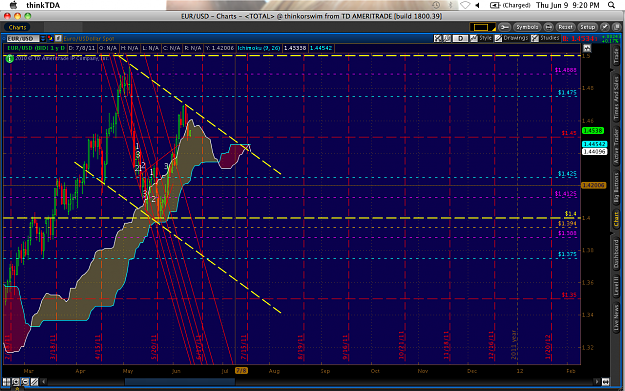Click the diagonal line drawing icon at bottom
Screen dimensions: 625x391
[34, 382]
